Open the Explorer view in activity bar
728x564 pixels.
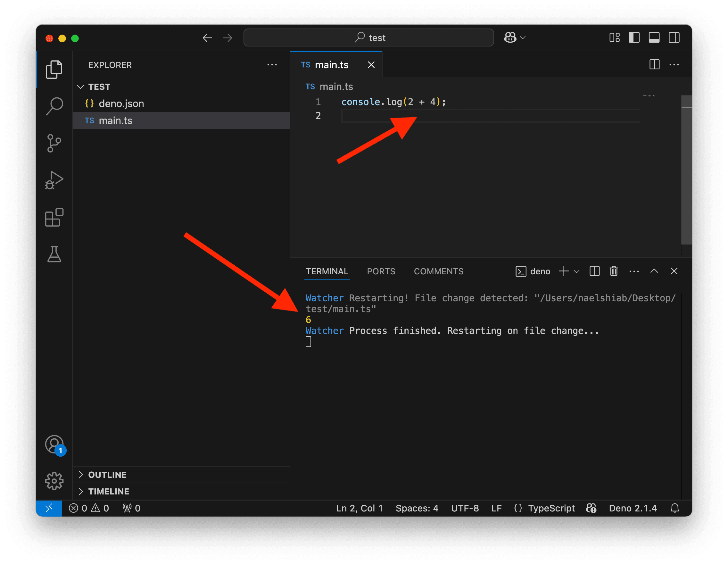(x=54, y=69)
